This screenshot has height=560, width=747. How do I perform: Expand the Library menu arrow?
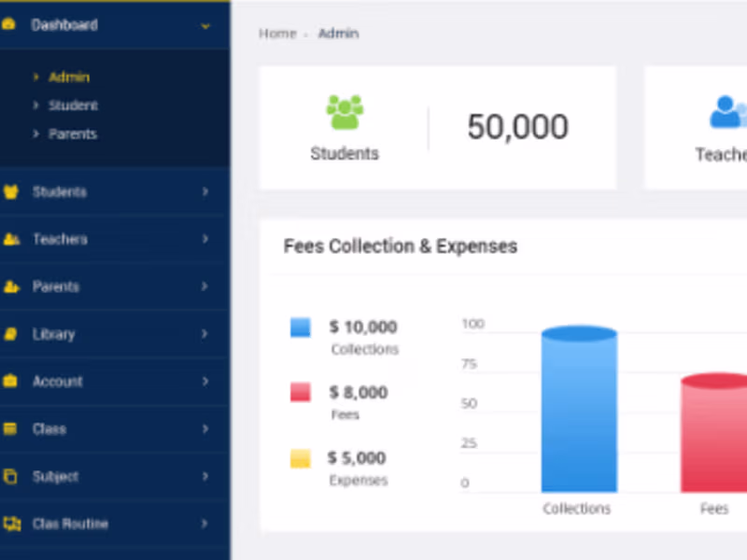204,334
